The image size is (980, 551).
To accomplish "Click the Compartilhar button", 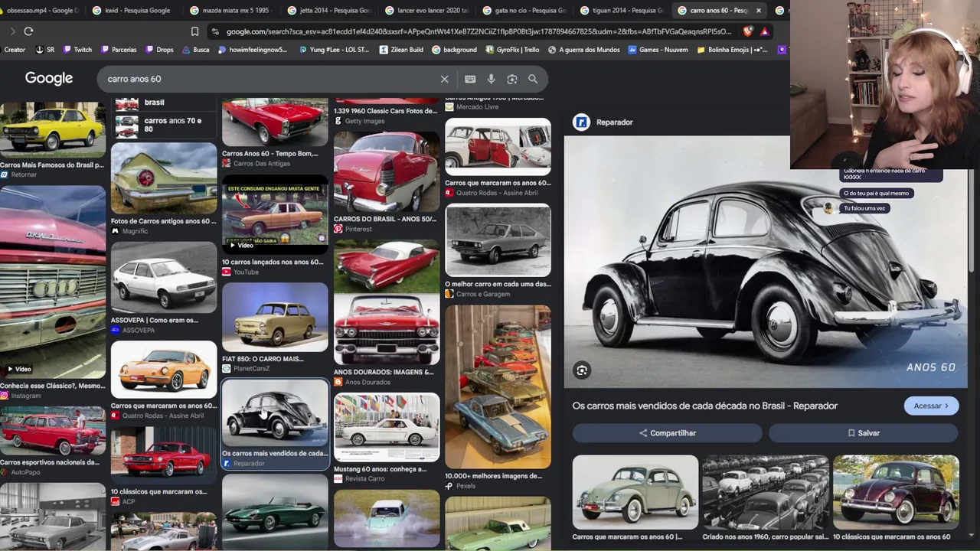I will 667,433.
